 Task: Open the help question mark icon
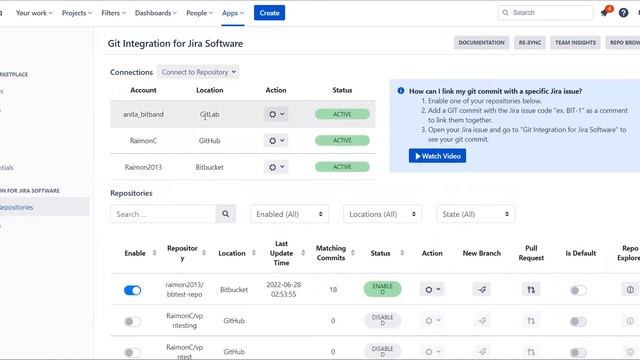623,13
